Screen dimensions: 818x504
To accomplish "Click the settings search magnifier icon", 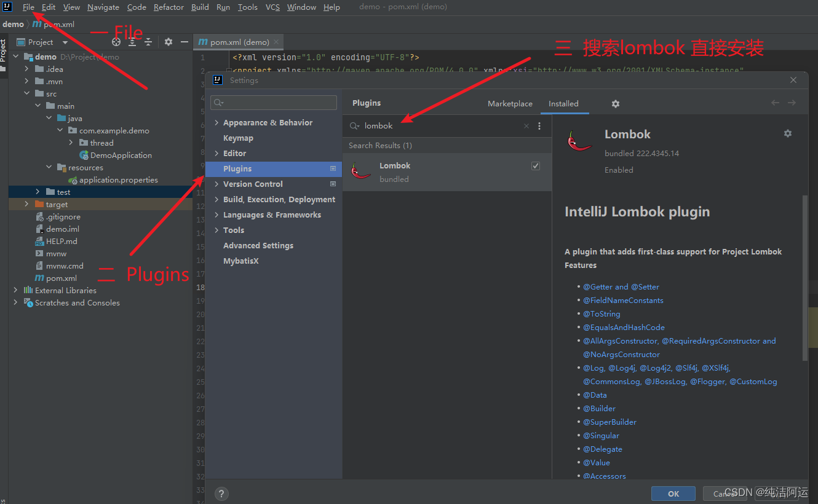I will click(x=218, y=103).
